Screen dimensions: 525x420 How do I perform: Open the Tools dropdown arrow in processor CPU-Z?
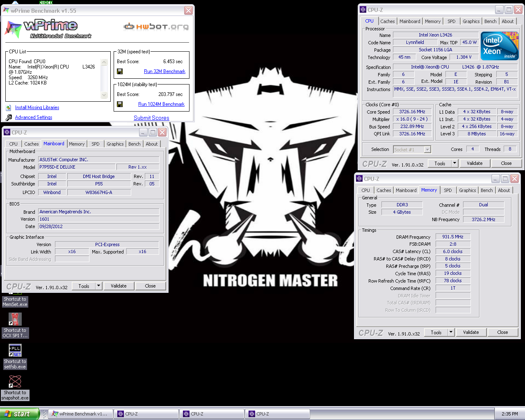454,163
